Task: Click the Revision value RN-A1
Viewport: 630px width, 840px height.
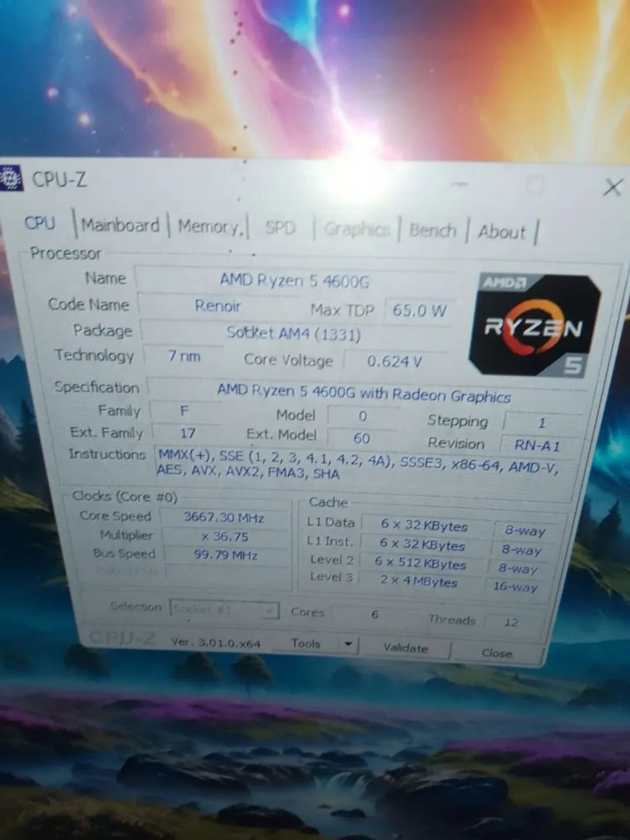Action: pyautogui.click(x=538, y=446)
